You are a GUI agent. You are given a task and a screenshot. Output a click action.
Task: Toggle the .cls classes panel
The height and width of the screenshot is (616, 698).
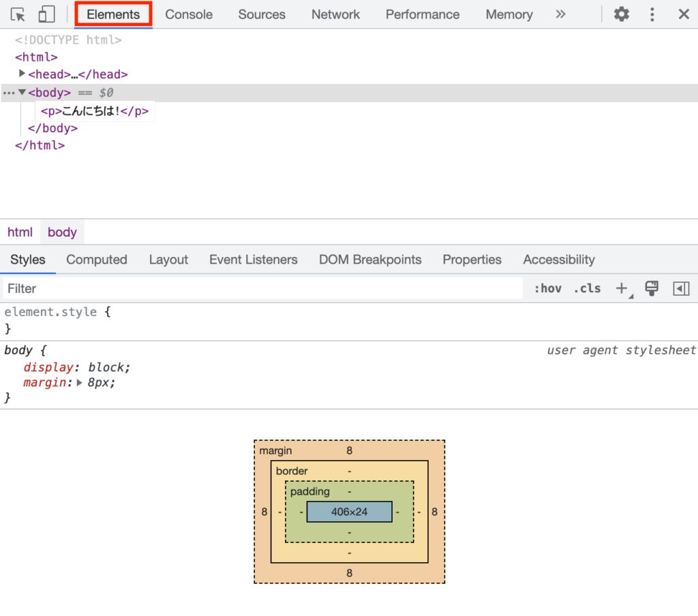pyautogui.click(x=587, y=288)
